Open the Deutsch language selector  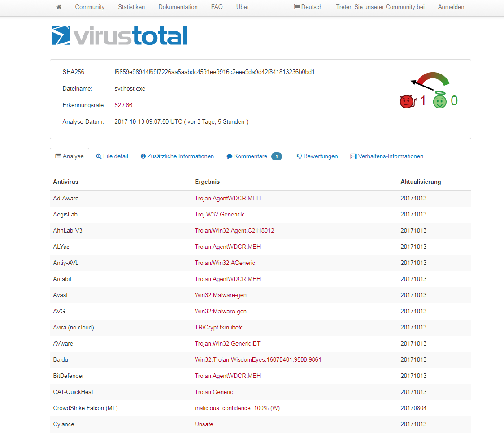point(308,7)
